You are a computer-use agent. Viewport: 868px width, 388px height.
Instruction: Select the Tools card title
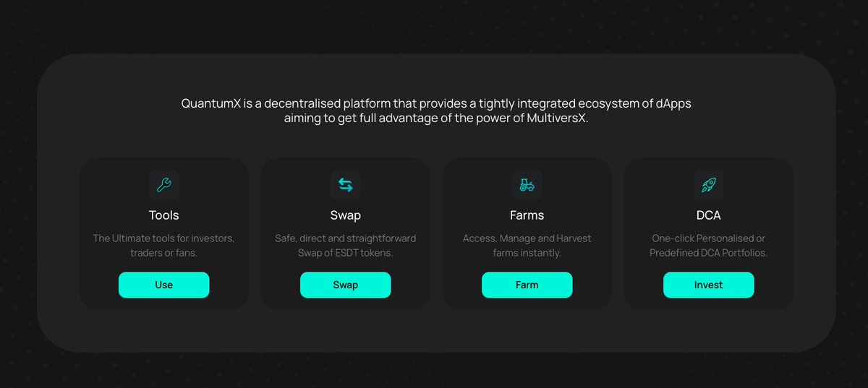click(x=164, y=215)
